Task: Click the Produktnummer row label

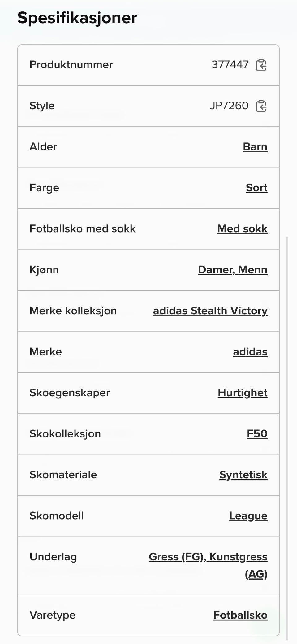Action: 71,65
